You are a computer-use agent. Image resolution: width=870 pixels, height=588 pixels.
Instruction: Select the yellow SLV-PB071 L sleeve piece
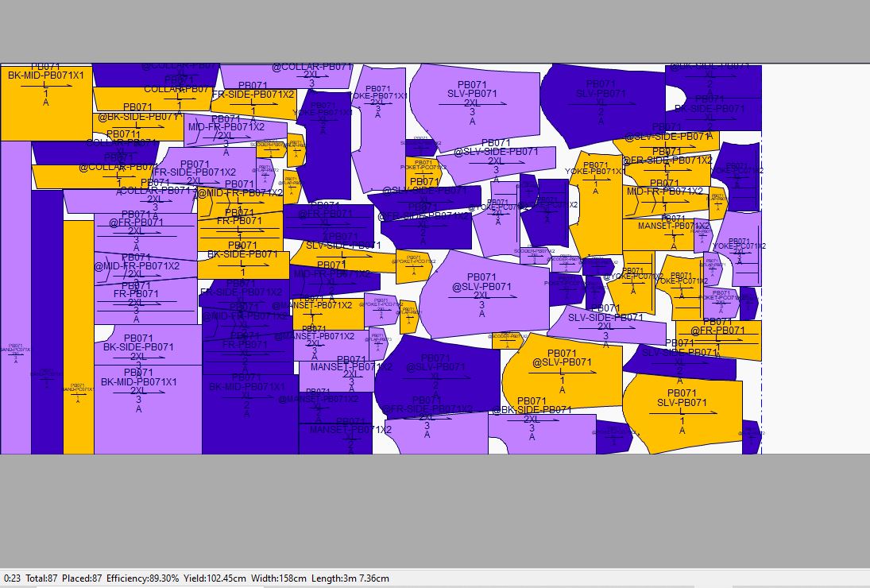point(682,413)
